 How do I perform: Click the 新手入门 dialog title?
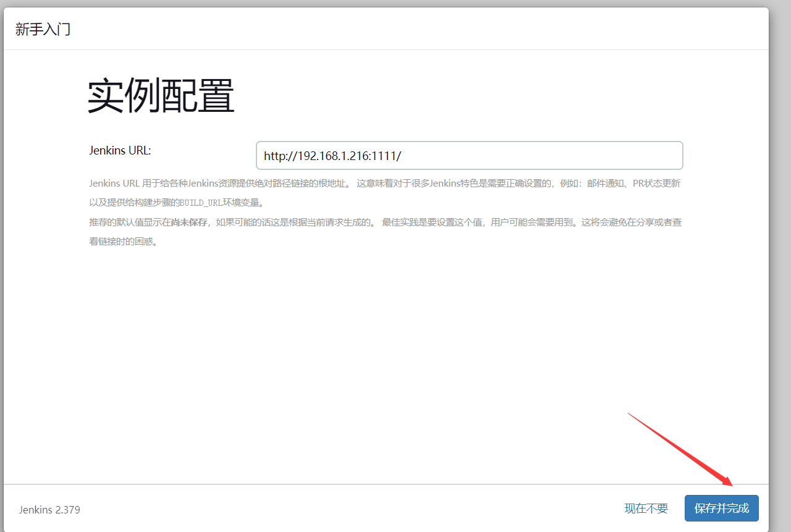[x=43, y=29]
